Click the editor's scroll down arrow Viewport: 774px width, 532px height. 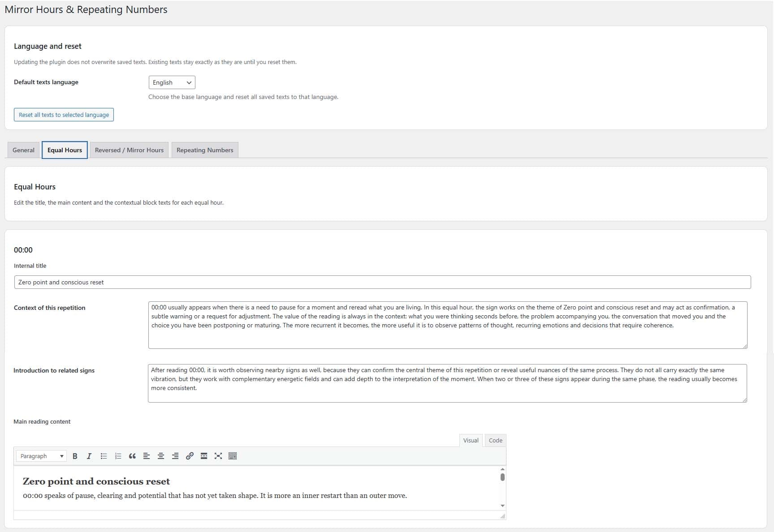click(x=502, y=506)
